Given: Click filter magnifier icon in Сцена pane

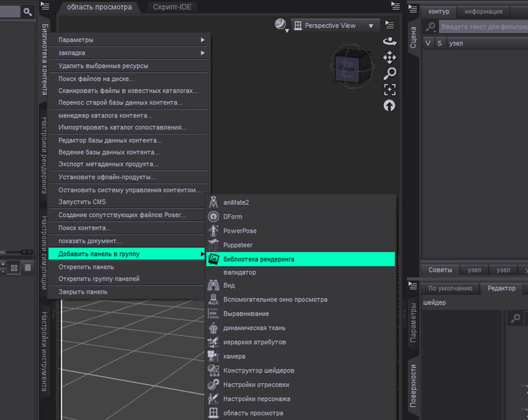Looking at the screenshot, I should pyautogui.click(x=431, y=26).
